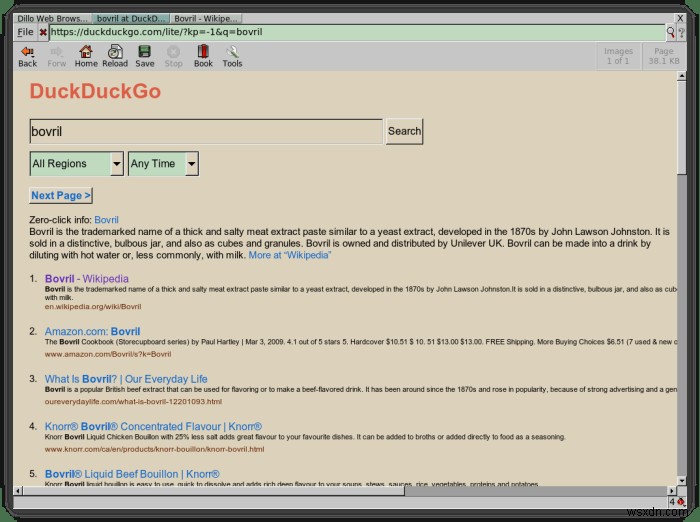Open What Is Bovril? Our Everyday Life result
Screen dimensions: 700x522
point(126,379)
